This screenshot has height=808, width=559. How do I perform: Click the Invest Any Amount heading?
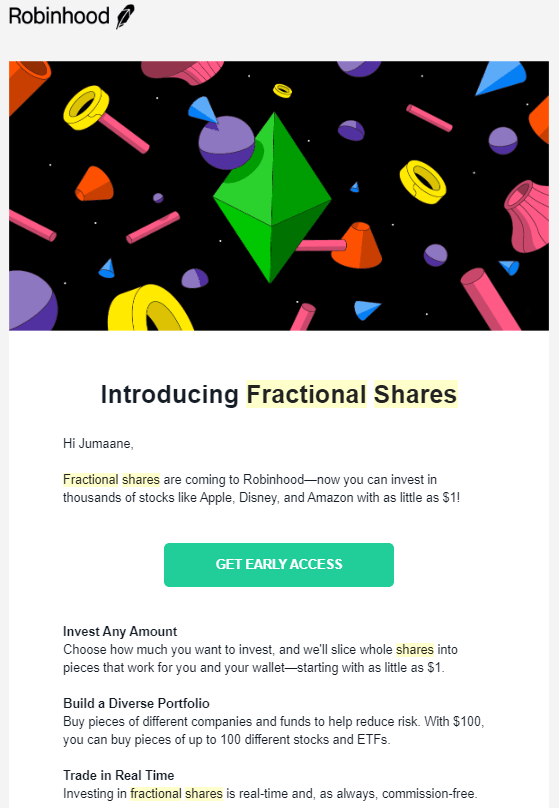click(120, 632)
